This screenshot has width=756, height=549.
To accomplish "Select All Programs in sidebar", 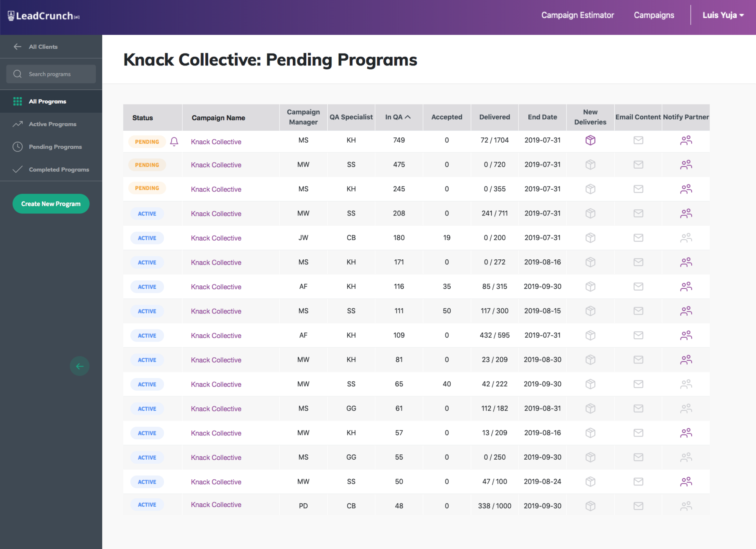I will pos(51,101).
